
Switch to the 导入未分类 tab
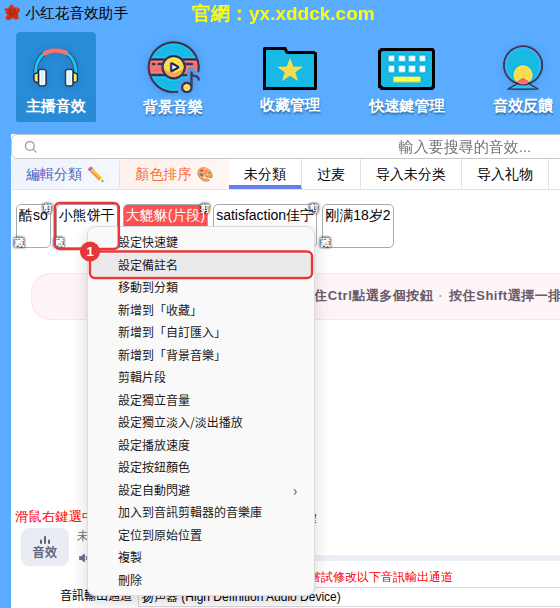(x=411, y=174)
